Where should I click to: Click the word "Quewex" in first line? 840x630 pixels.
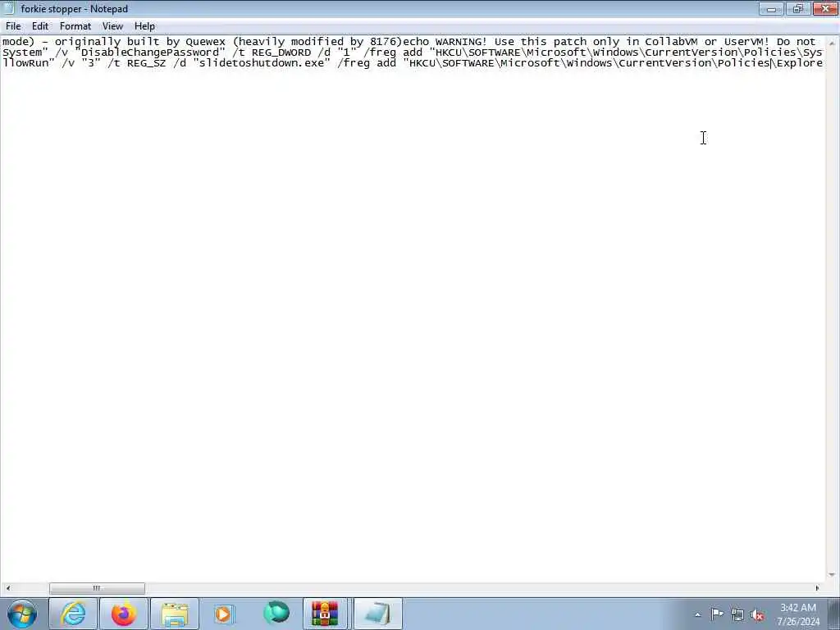click(x=206, y=42)
